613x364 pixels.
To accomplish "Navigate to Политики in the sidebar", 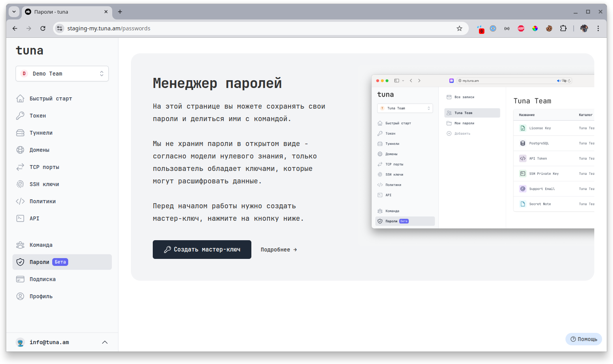I will (62, 201).
